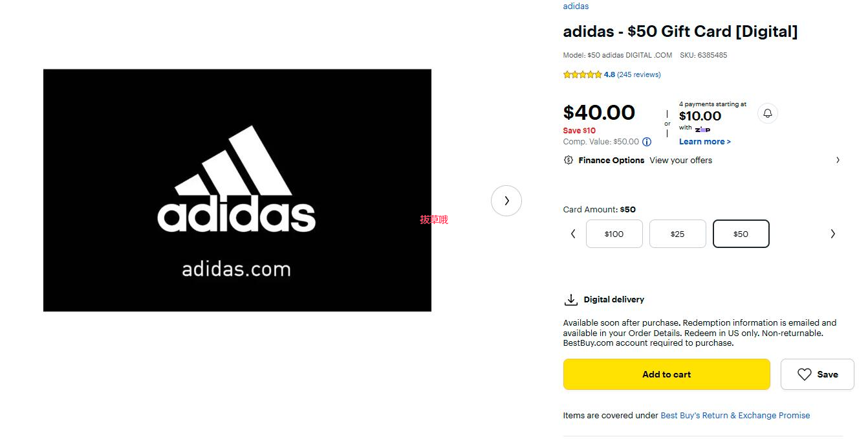
Task: Show more card amounts with right chevron
Action: [832, 234]
